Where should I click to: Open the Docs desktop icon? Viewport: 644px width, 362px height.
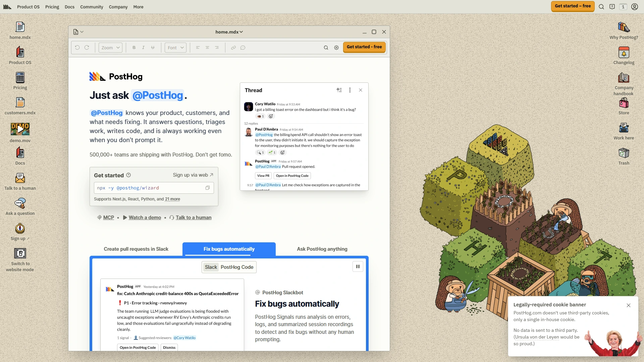coord(20,153)
